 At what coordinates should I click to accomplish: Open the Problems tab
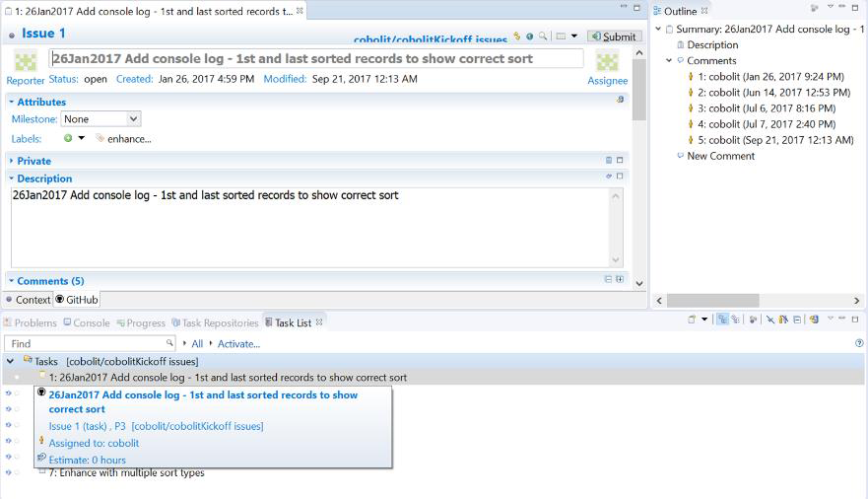(31, 322)
